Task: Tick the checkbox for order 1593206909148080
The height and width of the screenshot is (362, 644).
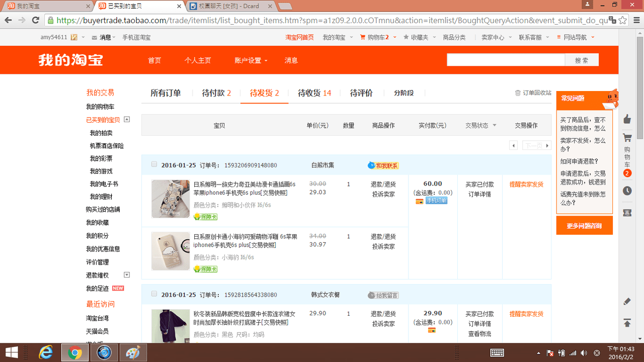Action: [x=154, y=164]
